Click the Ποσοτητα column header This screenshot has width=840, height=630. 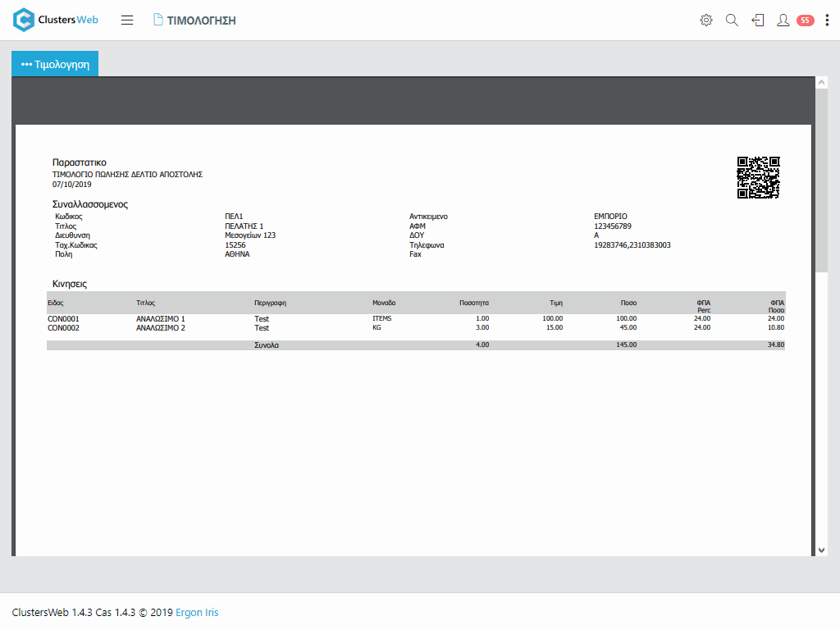point(474,303)
